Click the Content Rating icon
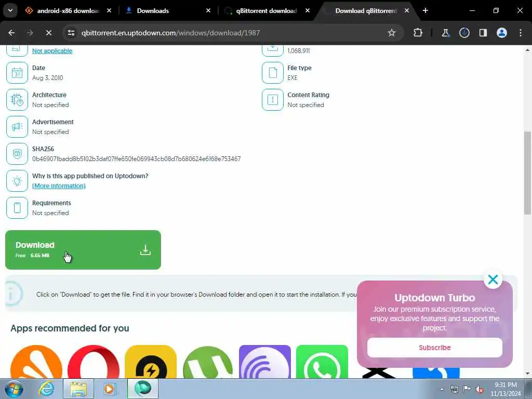This screenshot has width=532, height=399. point(272,100)
